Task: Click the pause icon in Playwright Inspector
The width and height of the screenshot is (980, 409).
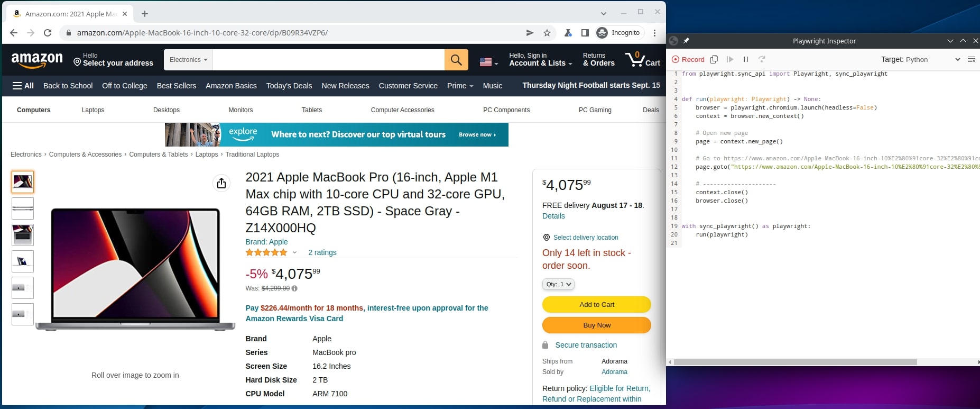Action: [x=746, y=59]
